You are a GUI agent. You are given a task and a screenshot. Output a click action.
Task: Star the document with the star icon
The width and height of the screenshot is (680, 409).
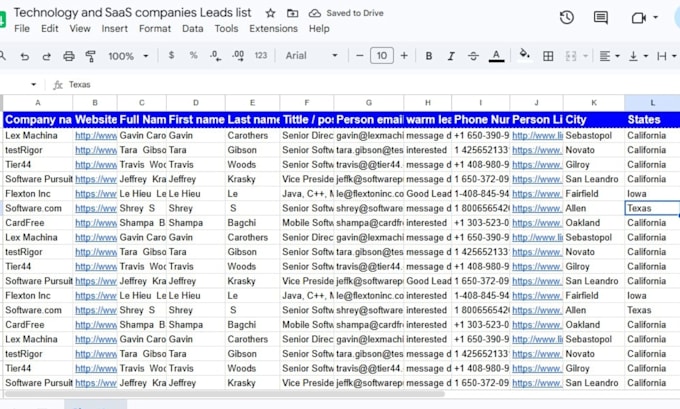[270, 13]
